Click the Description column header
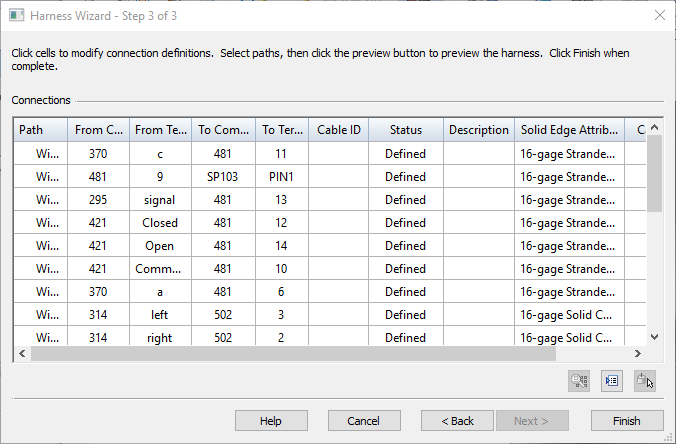The image size is (676, 444). pos(478,130)
